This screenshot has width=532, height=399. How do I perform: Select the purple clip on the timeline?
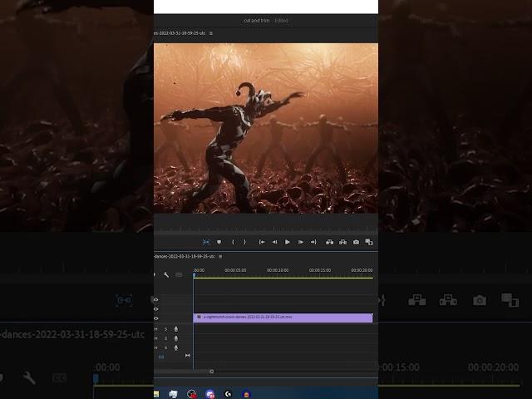283,318
